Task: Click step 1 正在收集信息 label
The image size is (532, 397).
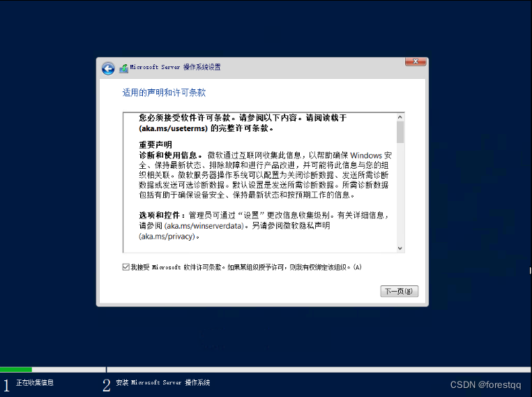Action: pos(35,383)
